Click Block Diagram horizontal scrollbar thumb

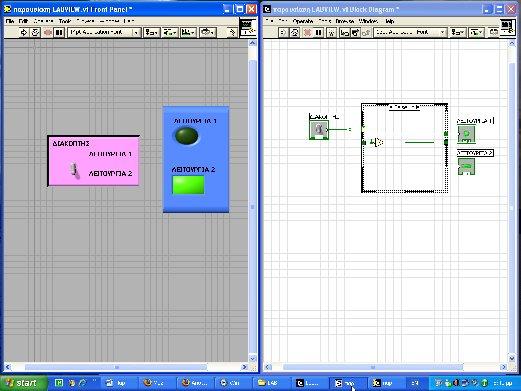point(373,367)
